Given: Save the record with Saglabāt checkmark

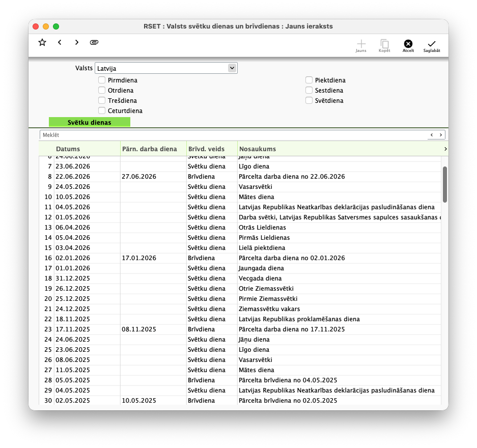Looking at the screenshot, I should coord(432,46).
